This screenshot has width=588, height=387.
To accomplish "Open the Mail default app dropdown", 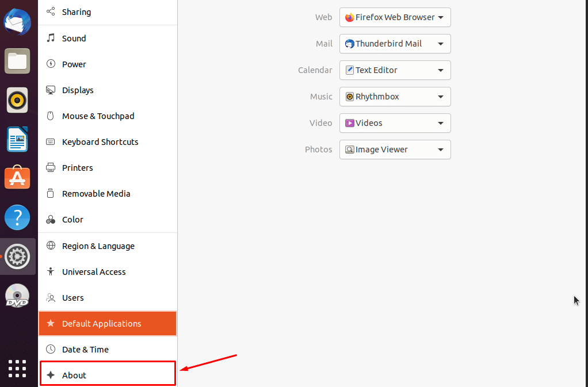I will (395, 44).
